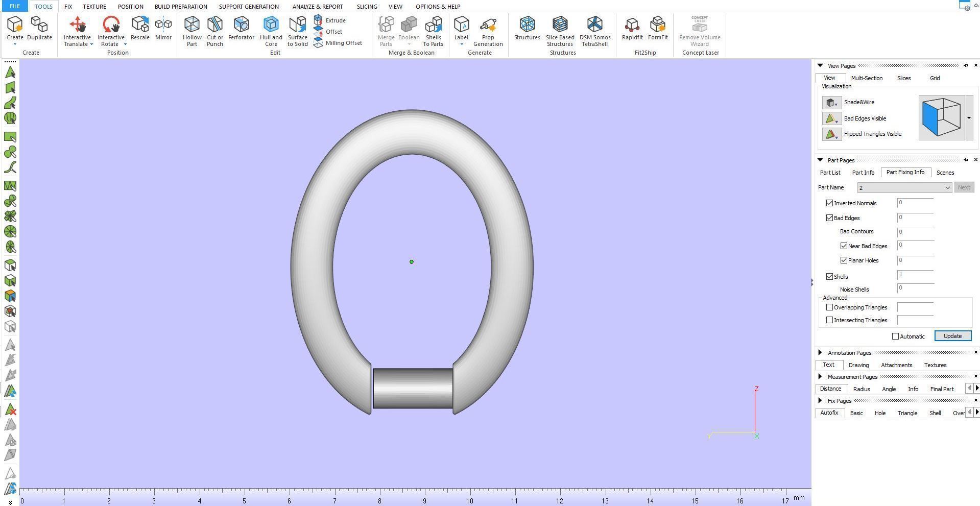This screenshot has height=506, width=980.
Task: Open the Rapidfit tool
Action: pos(632,28)
